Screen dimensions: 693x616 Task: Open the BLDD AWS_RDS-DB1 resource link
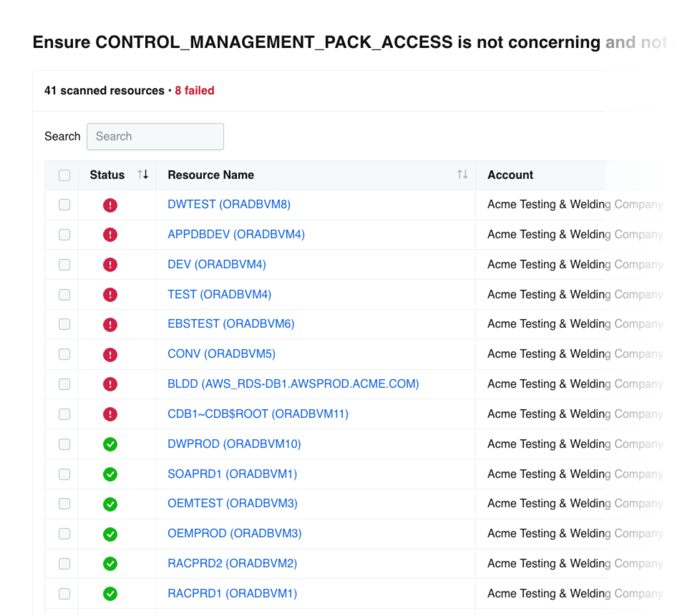293,384
